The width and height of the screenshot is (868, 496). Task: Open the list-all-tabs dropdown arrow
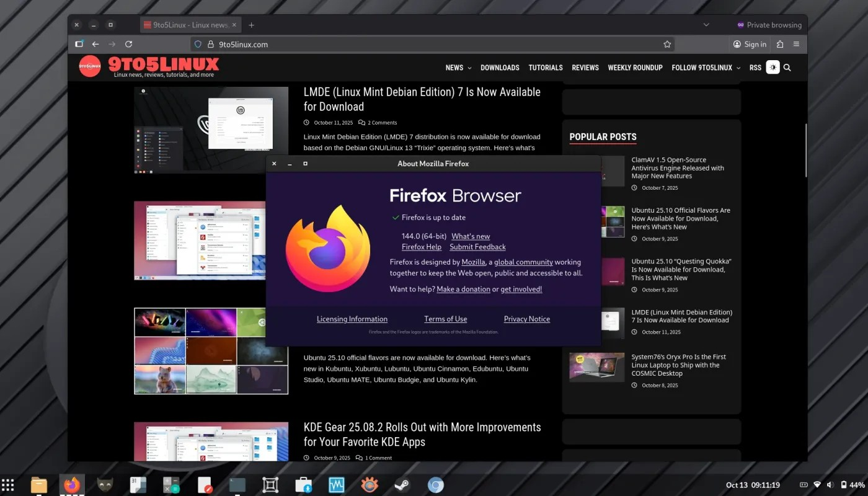706,25
